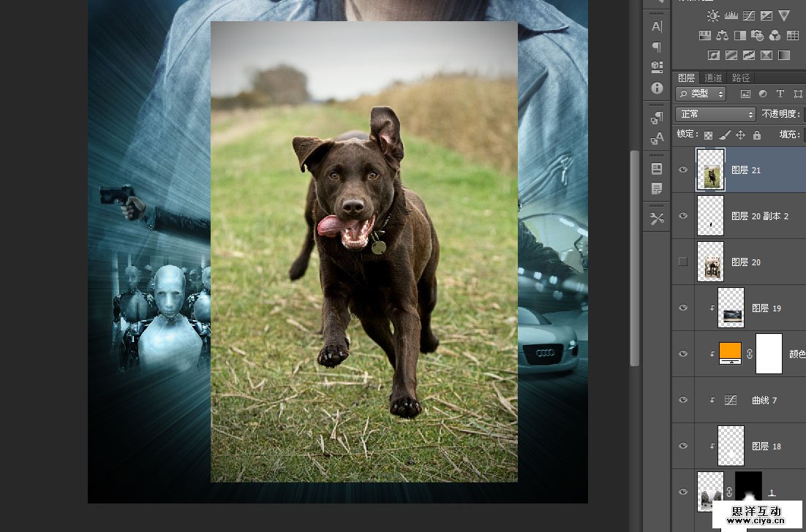This screenshot has height=532, width=806.
Task: Click the orange color fill swatch
Action: pos(731,351)
